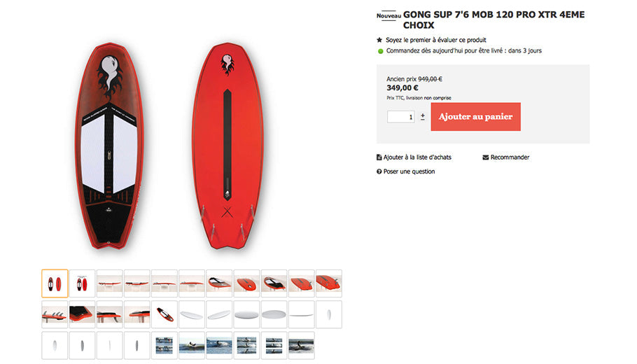
Task: Click the question mark icon by Poser une question
Action: point(379,171)
